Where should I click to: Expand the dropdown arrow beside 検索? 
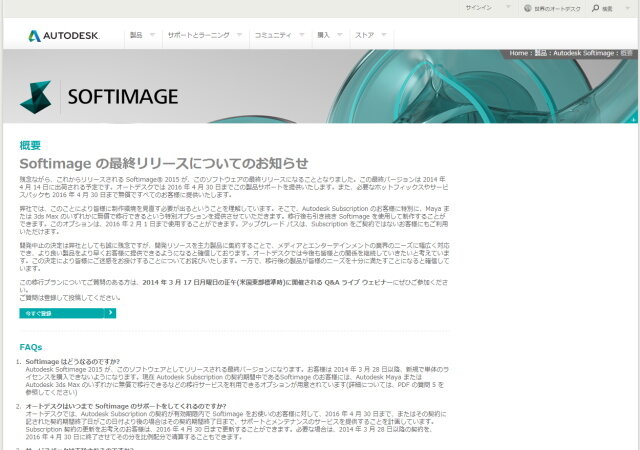click(628, 7)
